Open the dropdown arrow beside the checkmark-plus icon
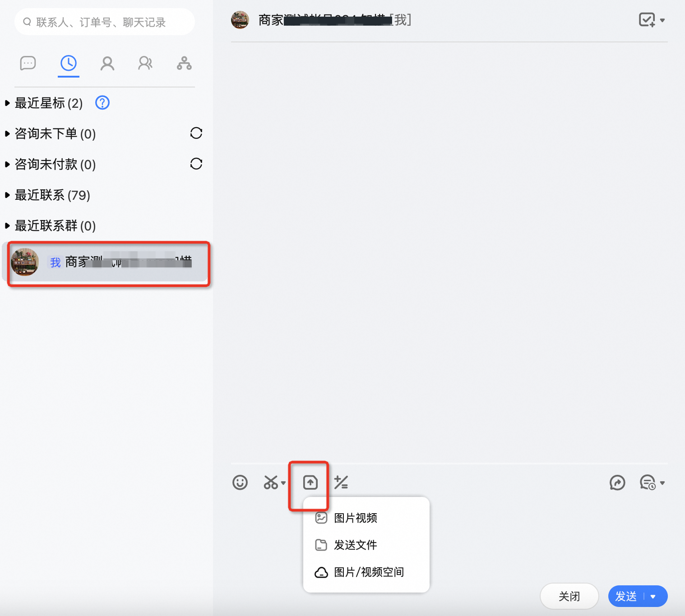685x616 pixels. (662, 20)
